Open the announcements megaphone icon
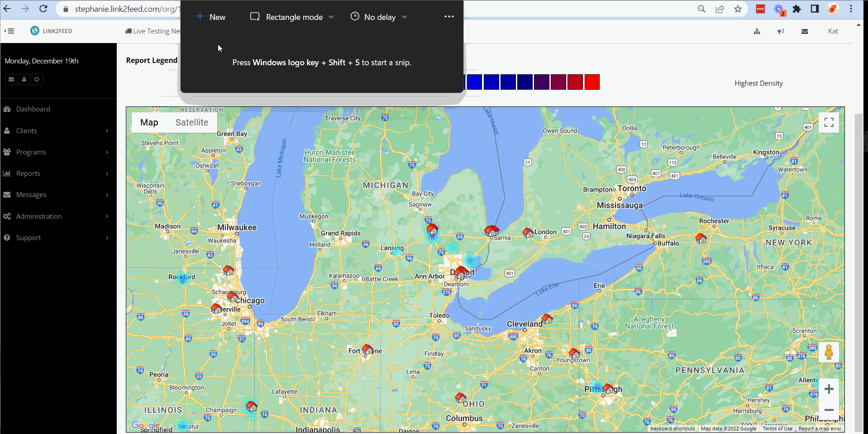The width and height of the screenshot is (868, 434). 781,31
